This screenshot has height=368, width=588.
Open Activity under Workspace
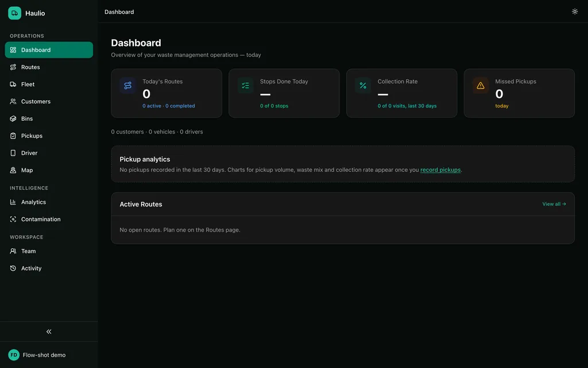click(x=49, y=269)
